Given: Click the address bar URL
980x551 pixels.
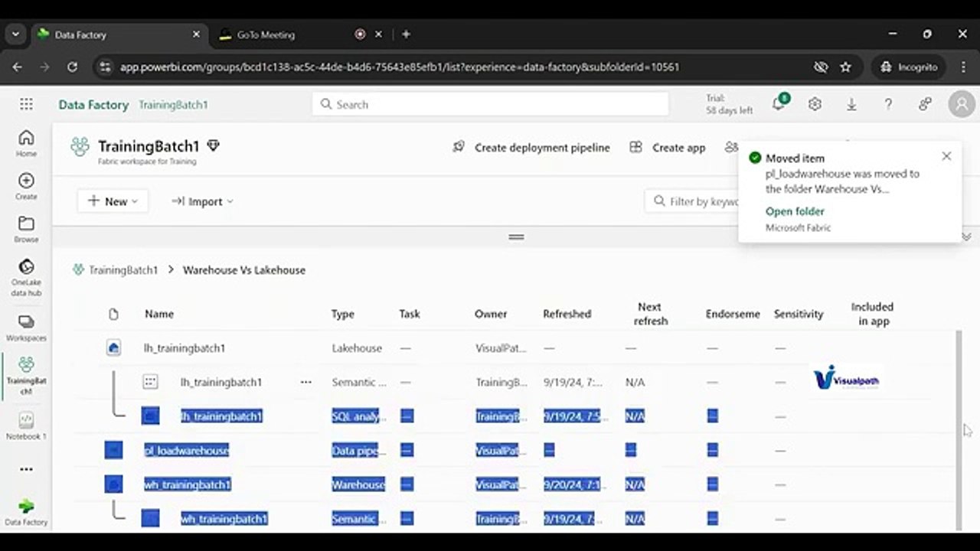Looking at the screenshot, I should click(400, 67).
